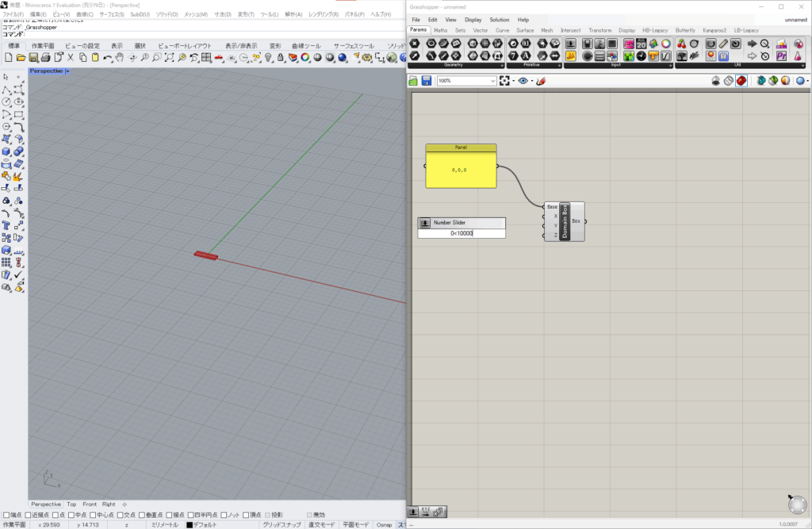Enable the 中点 osnap checkbox

70,515
